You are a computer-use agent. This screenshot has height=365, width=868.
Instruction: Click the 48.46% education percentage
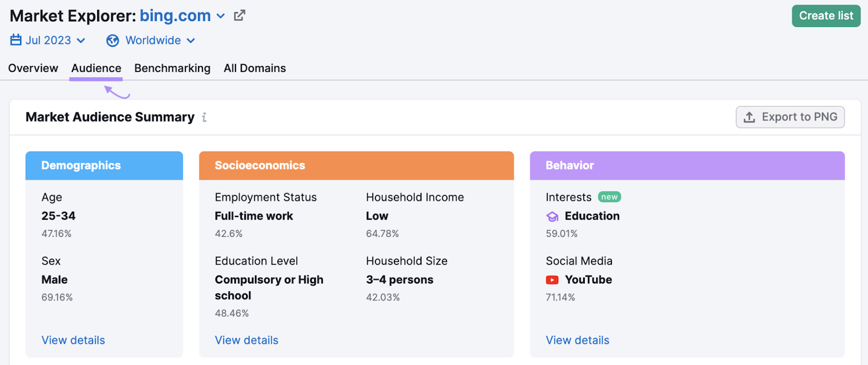tap(232, 313)
